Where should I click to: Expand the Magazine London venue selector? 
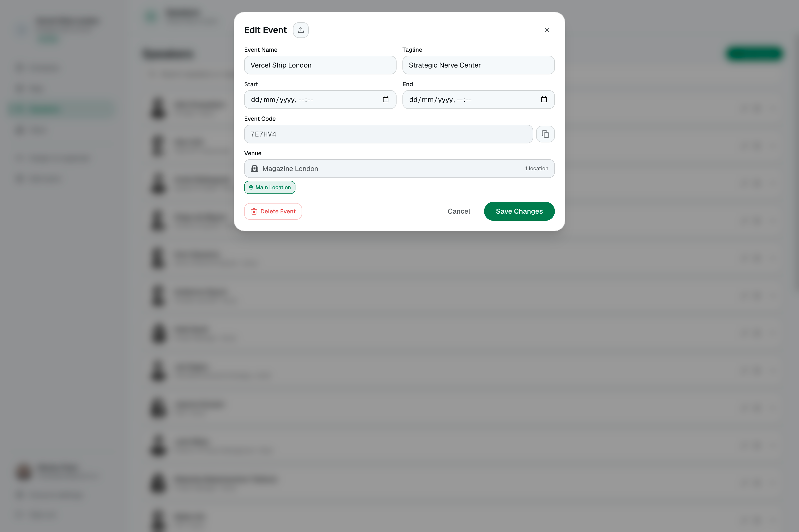click(x=399, y=169)
